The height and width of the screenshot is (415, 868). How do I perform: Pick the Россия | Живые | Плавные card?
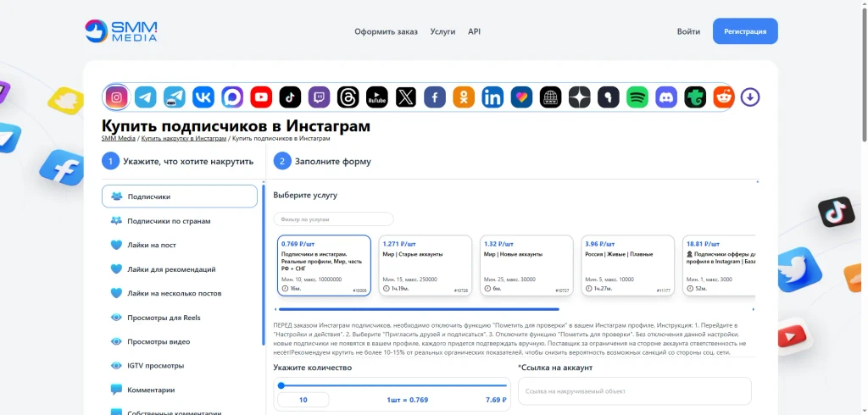[628, 266]
